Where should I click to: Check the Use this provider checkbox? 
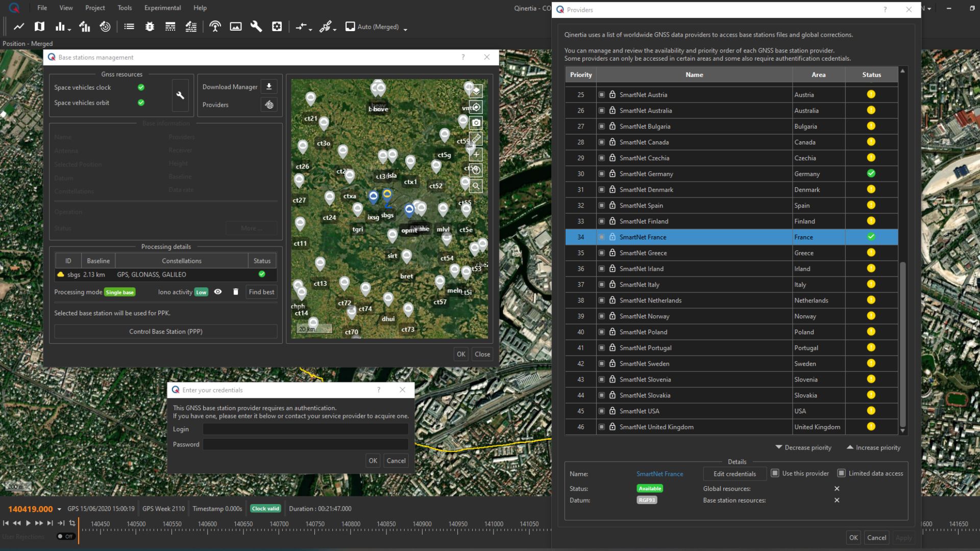point(775,473)
